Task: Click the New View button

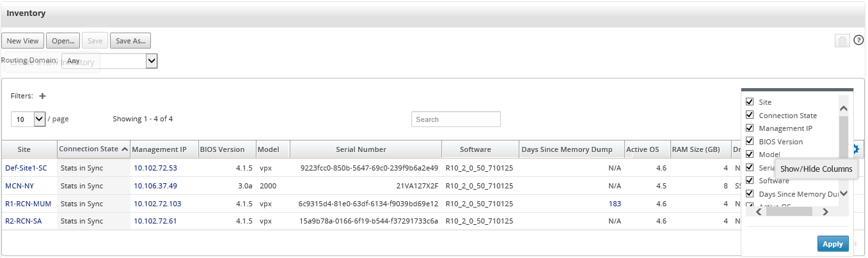Action: [22, 41]
